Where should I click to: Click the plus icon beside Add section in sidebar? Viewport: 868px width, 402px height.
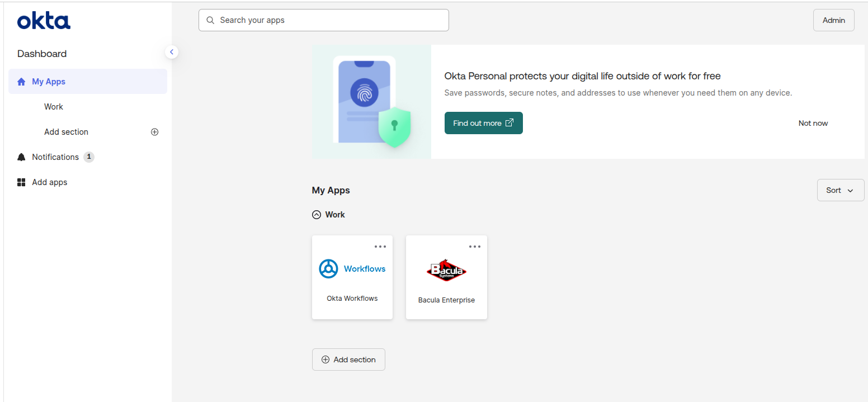tap(155, 132)
